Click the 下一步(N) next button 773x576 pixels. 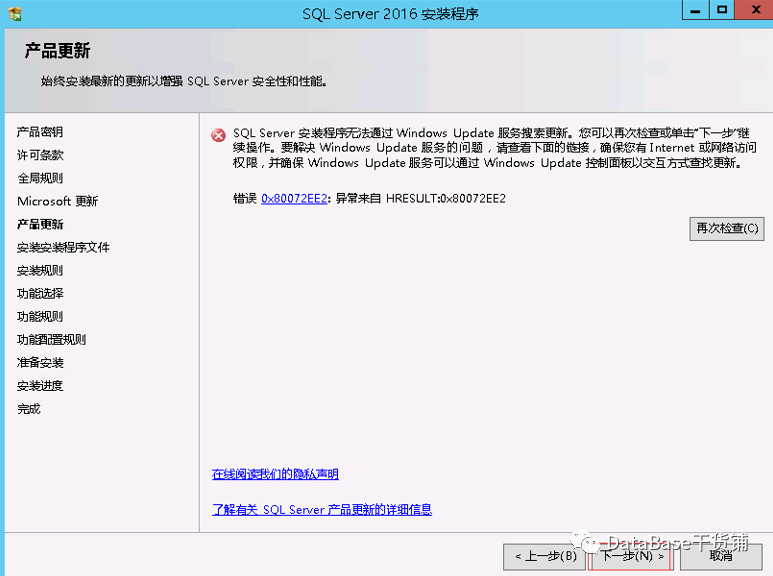pos(631,557)
